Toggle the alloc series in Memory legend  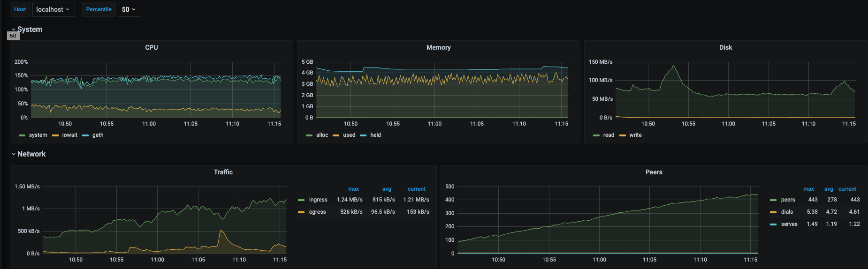(322, 135)
